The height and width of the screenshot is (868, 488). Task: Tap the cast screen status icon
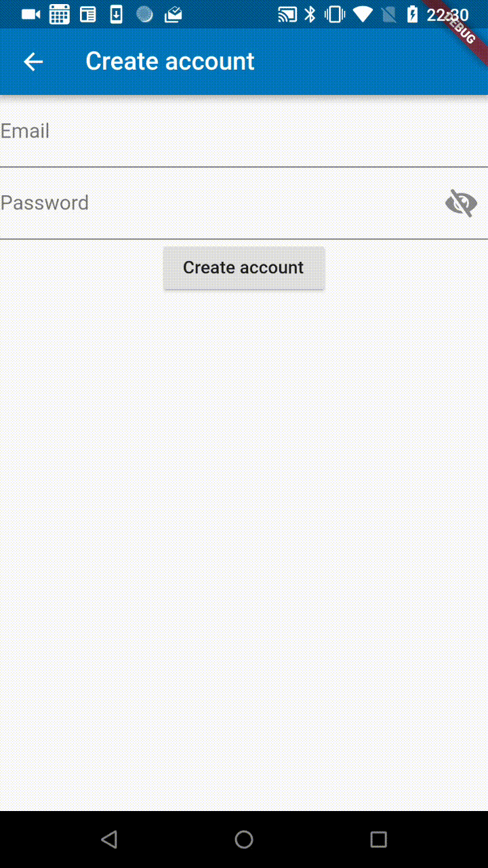point(287,14)
